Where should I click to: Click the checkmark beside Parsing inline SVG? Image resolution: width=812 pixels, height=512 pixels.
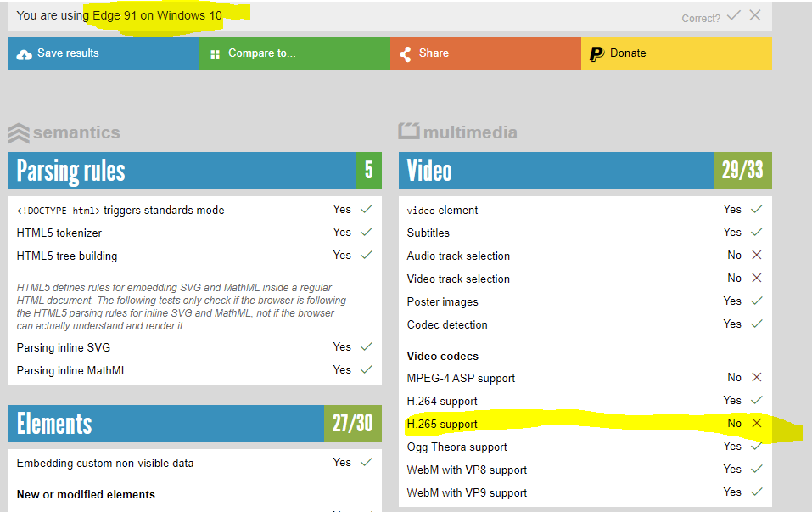(367, 346)
